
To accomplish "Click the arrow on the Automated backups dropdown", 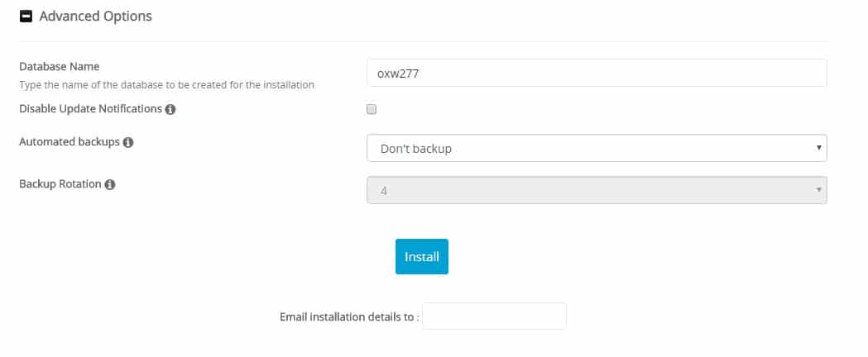I will [x=818, y=148].
